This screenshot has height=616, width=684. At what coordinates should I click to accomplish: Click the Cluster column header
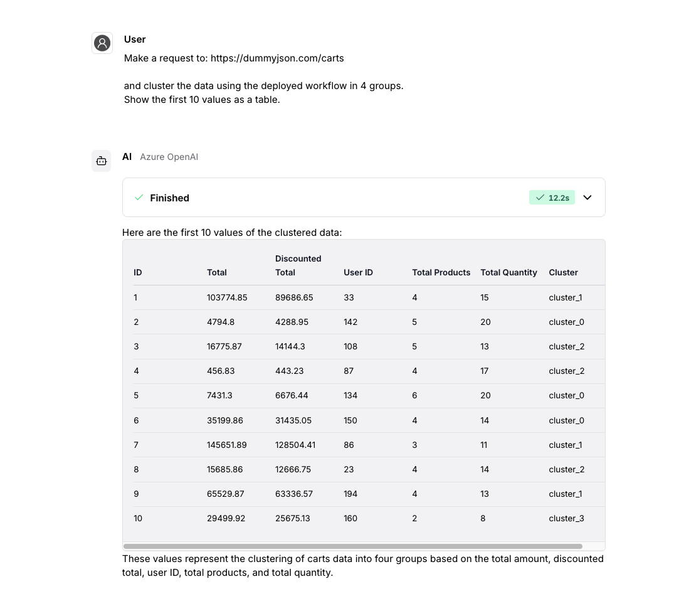click(563, 272)
